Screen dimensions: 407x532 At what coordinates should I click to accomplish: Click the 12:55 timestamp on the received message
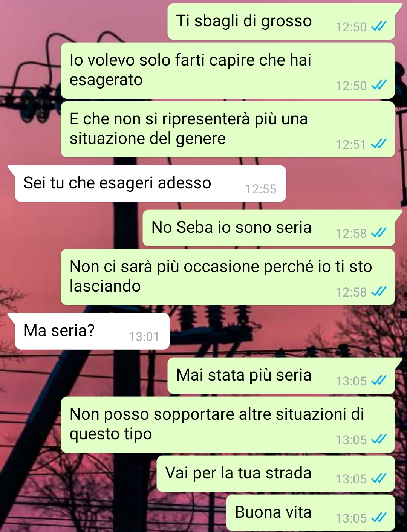(261, 189)
